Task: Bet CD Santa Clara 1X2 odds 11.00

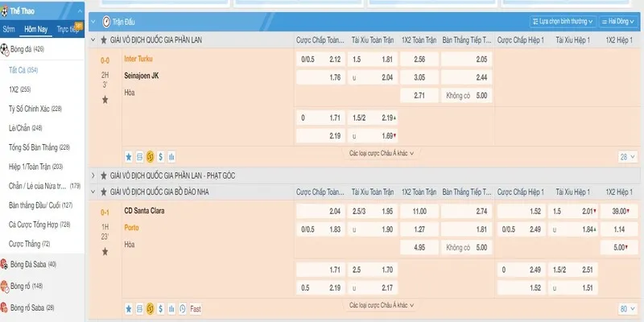Action: pos(419,212)
